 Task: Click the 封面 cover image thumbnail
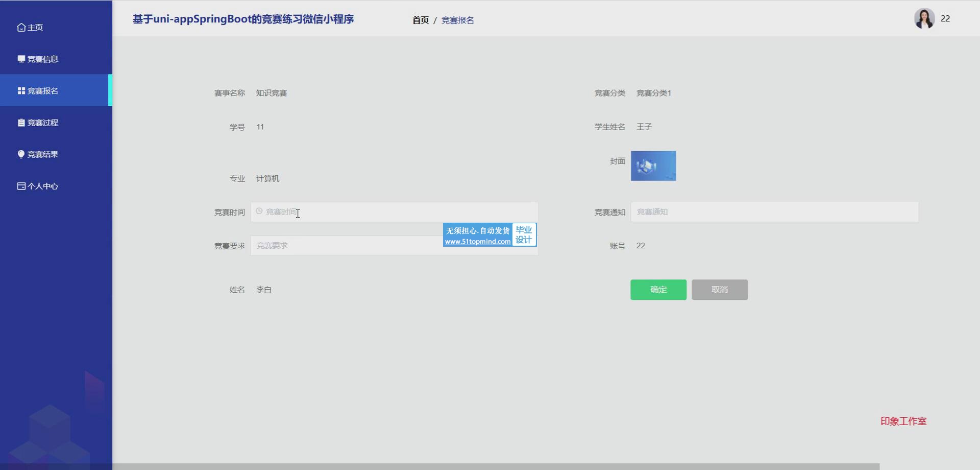tap(653, 166)
